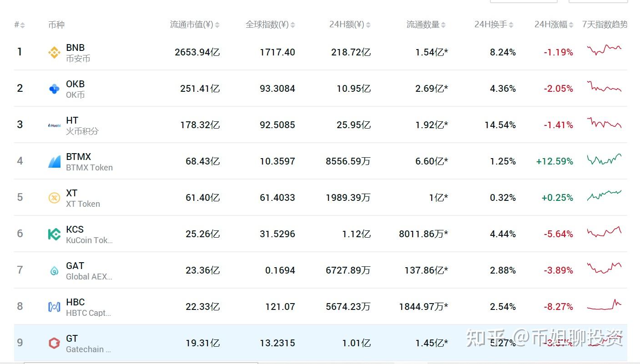This screenshot has height=364, width=640.
Task: Select GAT circulating supply 137.86亿*
Action: click(426, 270)
